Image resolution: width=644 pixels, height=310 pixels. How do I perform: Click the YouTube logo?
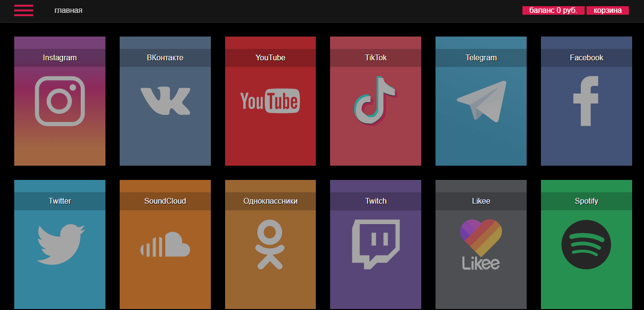click(270, 101)
